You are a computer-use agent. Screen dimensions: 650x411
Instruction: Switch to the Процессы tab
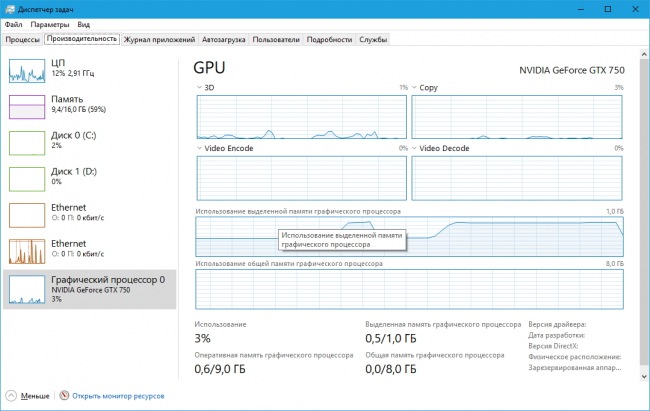coord(22,40)
